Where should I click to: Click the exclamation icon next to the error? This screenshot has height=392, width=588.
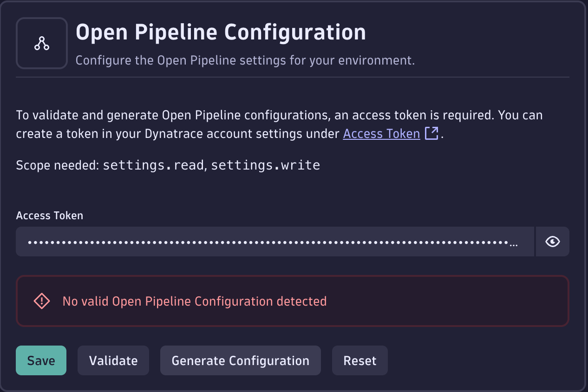41,301
